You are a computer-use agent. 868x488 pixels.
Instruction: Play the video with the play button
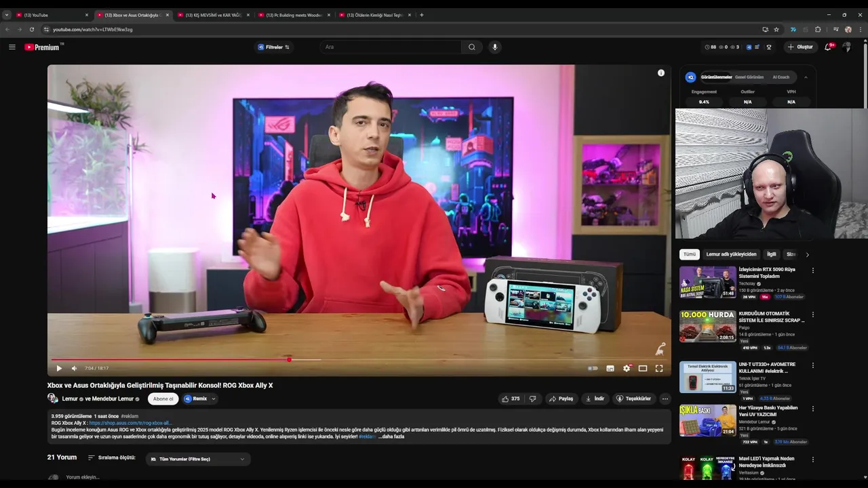pyautogui.click(x=59, y=368)
